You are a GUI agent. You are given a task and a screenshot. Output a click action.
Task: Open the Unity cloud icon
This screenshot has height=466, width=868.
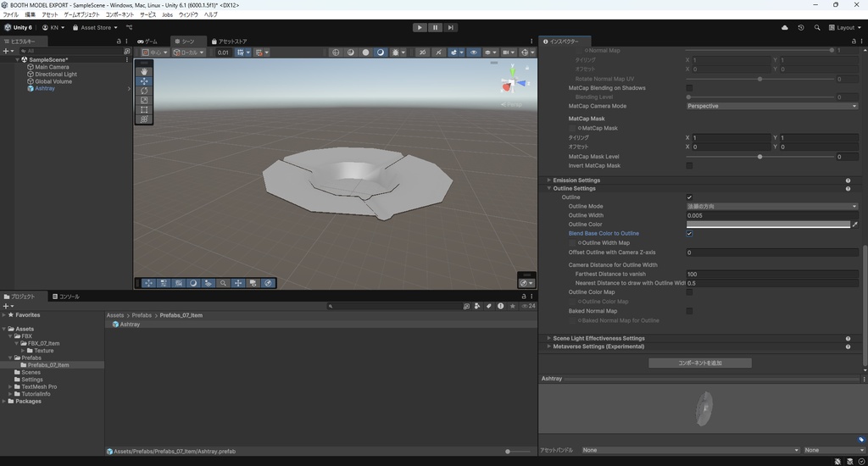point(784,27)
